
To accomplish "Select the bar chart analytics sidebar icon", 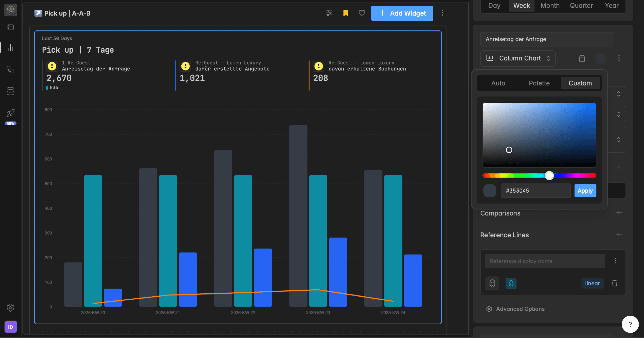I will [11, 48].
